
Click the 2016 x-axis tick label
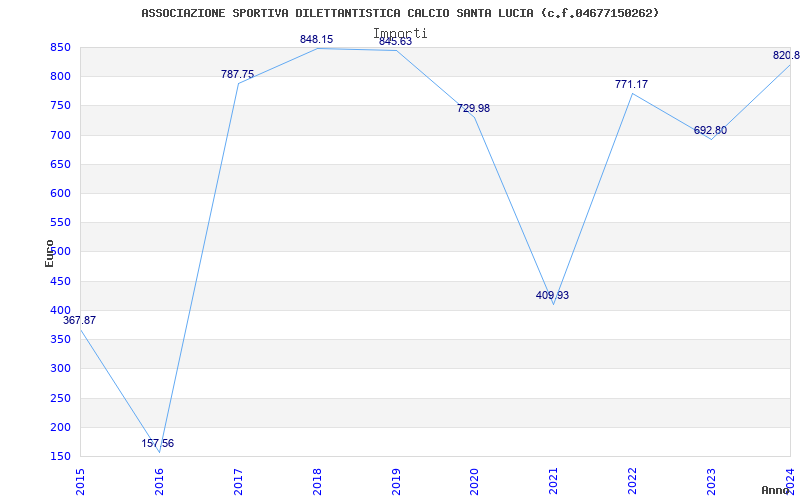click(x=159, y=482)
